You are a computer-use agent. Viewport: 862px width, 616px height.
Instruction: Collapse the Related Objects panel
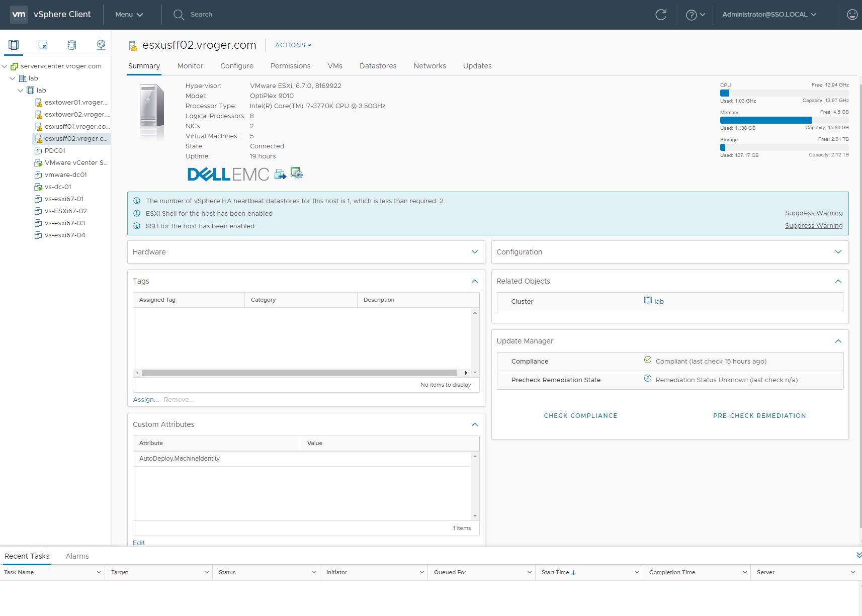click(x=838, y=281)
